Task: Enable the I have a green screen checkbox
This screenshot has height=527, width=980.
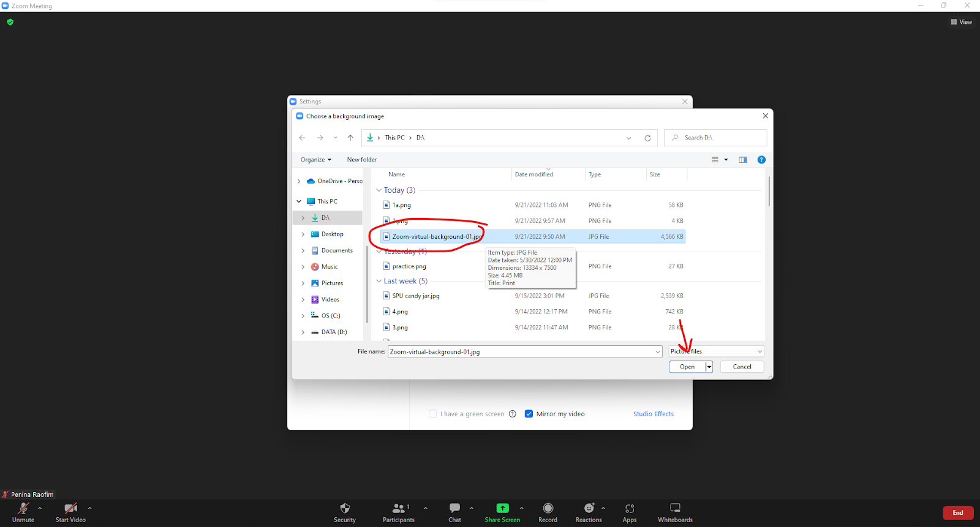Action: coord(433,414)
